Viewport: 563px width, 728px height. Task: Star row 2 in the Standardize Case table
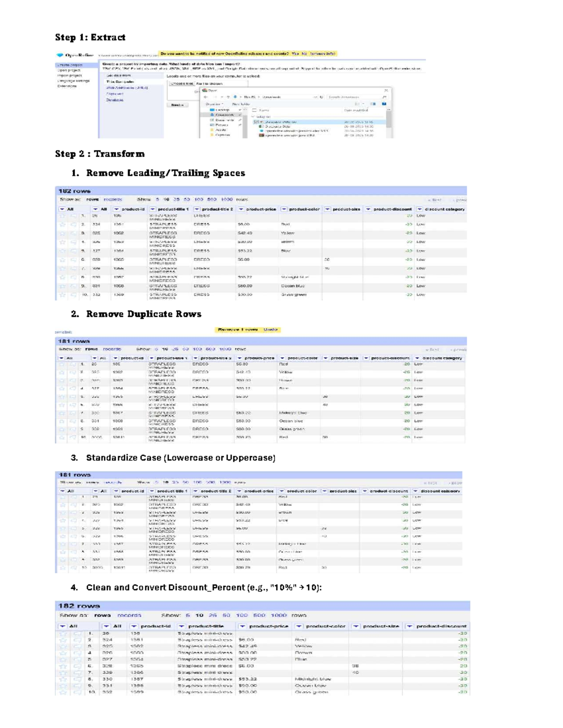tap(62, 505)
